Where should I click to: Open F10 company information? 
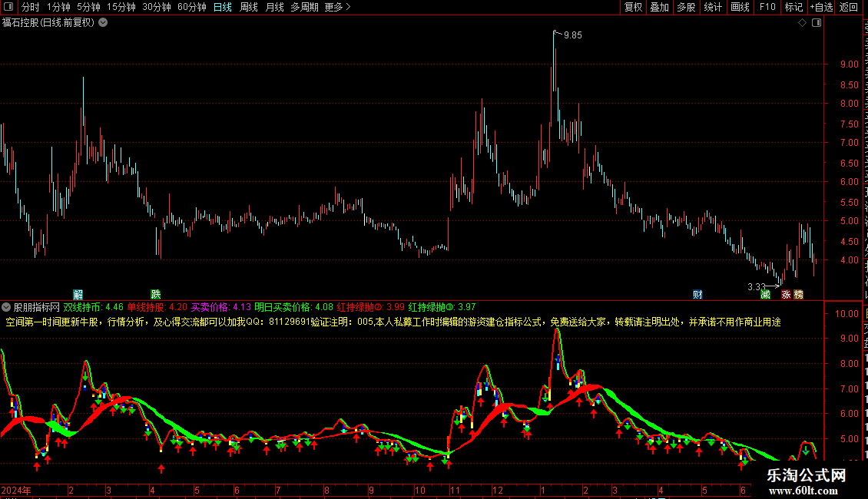767,7
